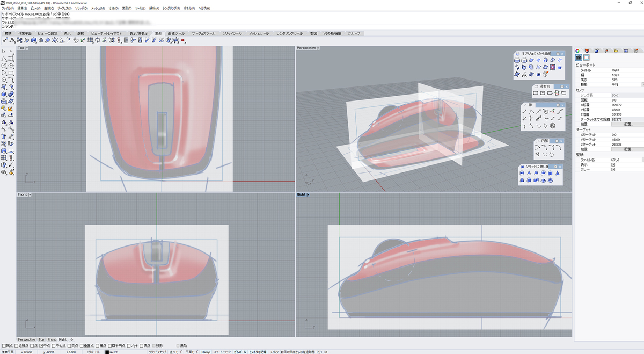Image resolution: width=644 pixels, height=354 pixels.
Task: Select the first arc tool in 円弧 toolbar
Action: 537,147
